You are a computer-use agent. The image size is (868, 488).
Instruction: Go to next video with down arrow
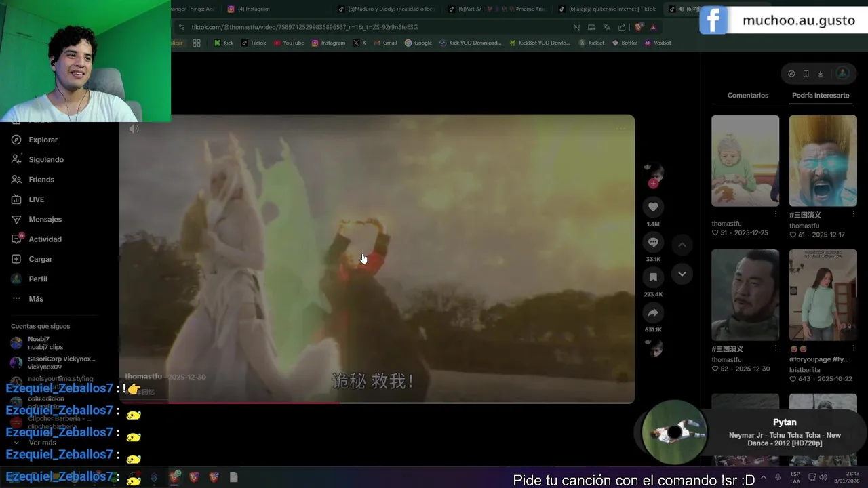click(682, 274)
